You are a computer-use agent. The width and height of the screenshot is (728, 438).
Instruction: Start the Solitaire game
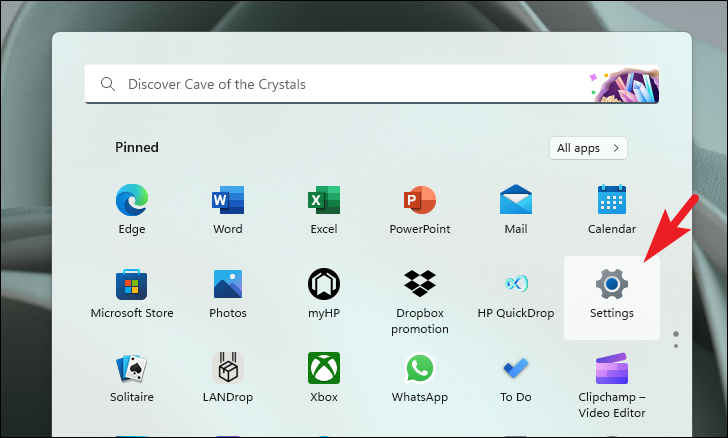point(132,368)
